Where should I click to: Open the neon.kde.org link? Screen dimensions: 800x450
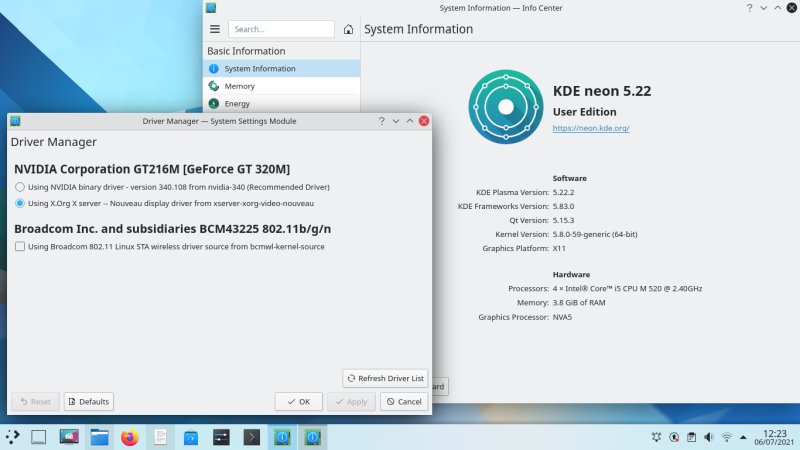pyautogui.click(x=591, y=128)
